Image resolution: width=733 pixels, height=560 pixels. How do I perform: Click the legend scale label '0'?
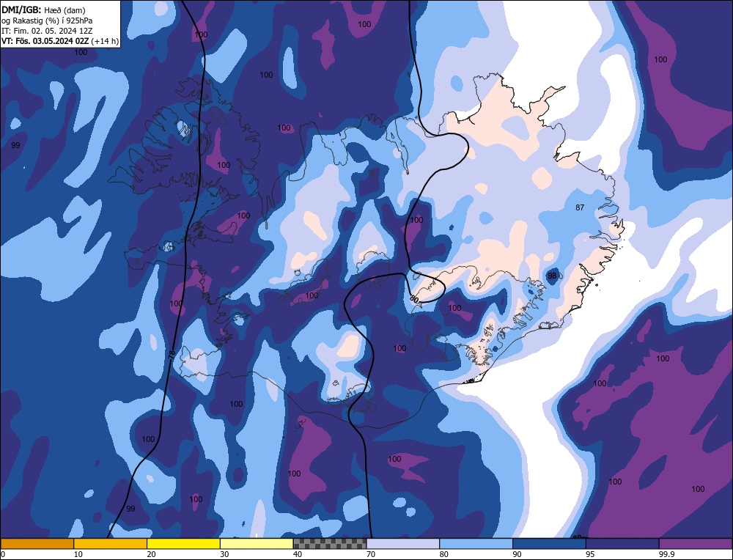(3, 554)
